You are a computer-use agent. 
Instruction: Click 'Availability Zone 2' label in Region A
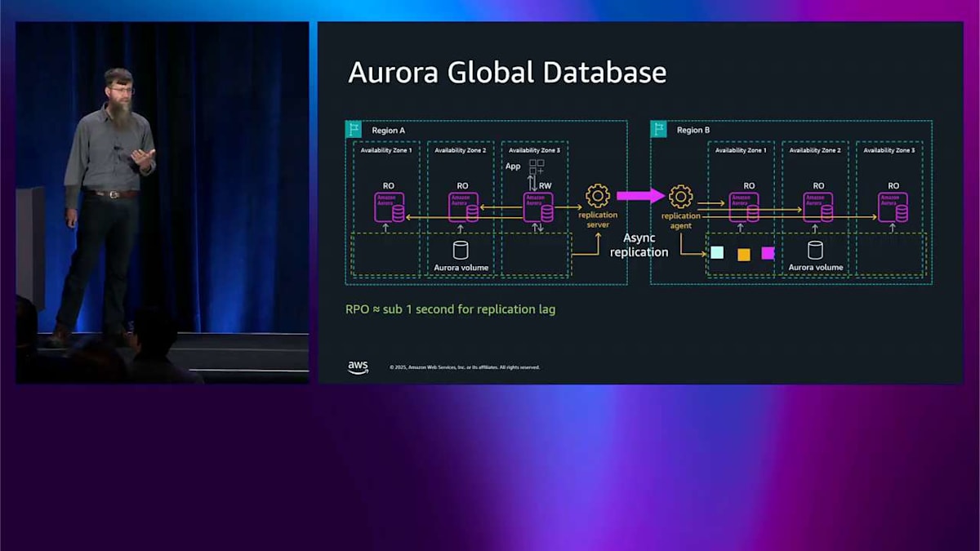click(460, 150)
